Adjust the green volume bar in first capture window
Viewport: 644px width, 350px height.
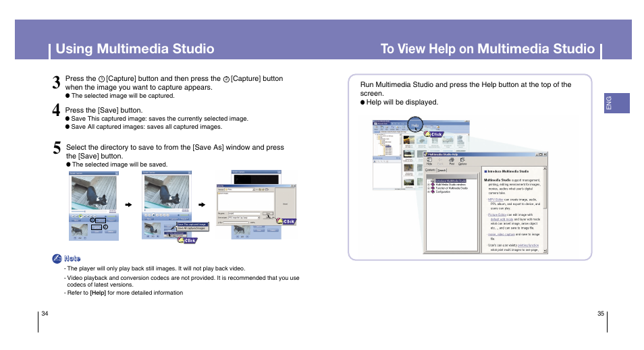coord(111,216)
